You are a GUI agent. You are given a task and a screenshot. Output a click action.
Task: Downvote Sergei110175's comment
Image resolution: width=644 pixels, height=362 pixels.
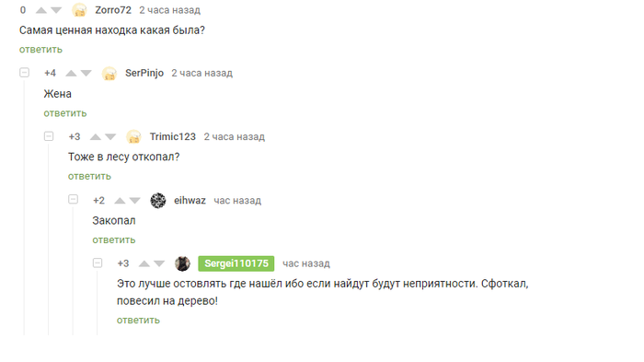(159, 263)
